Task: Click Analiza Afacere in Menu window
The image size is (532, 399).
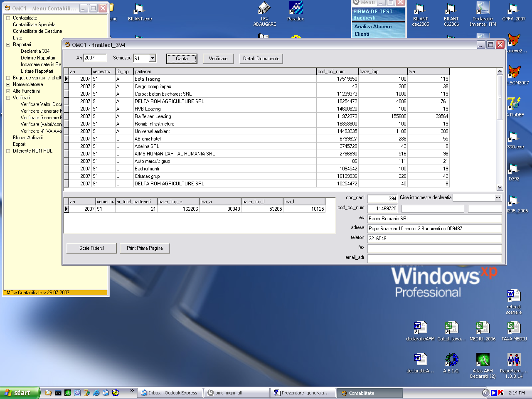Action: tap(373, 27)
